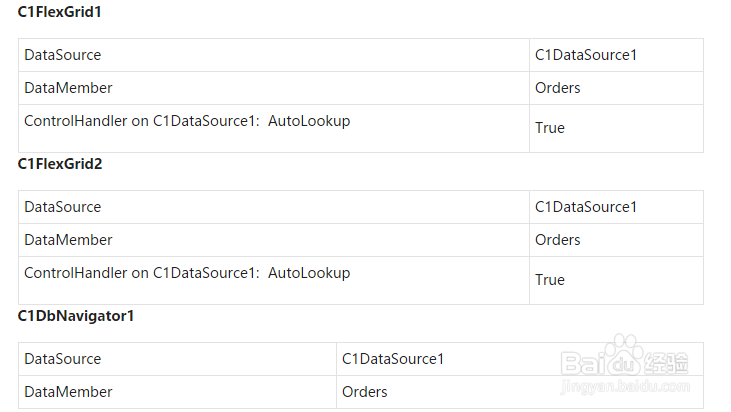Click the C1FlexGrid1 heading

click(60, 13)
